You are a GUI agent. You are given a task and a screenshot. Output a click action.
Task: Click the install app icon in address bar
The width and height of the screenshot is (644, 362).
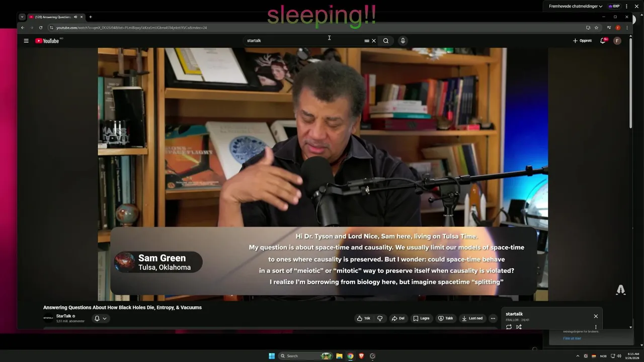pyautogui.click(x=588, y=28)
